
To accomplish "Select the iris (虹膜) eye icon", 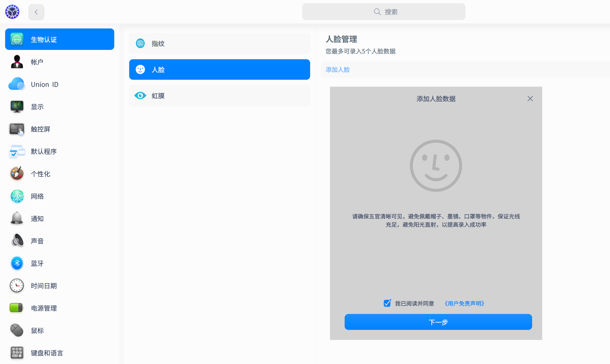I will click(140, 95).
